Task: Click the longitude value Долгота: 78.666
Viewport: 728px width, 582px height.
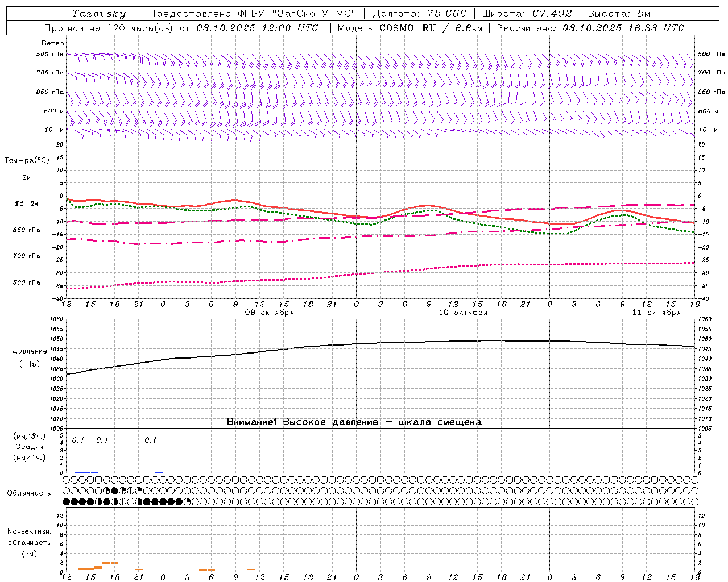Action: pos(419,14)
